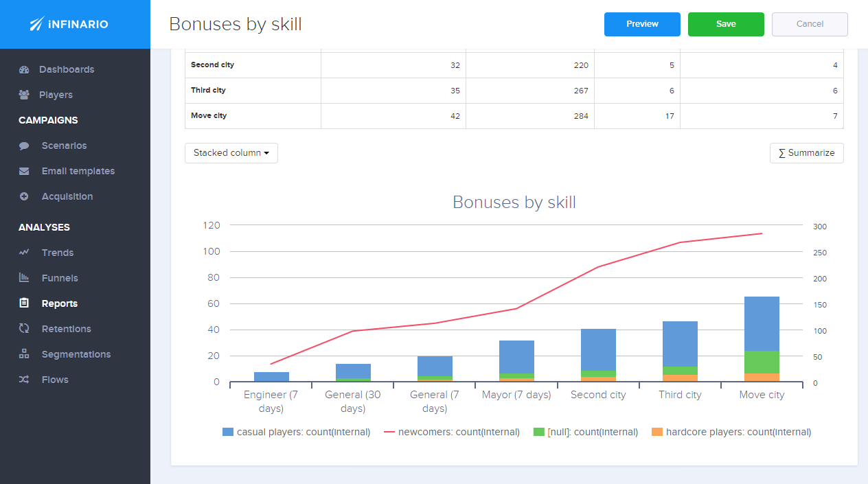Click the Dashboards gauge icon

click(x=25, y=69)
